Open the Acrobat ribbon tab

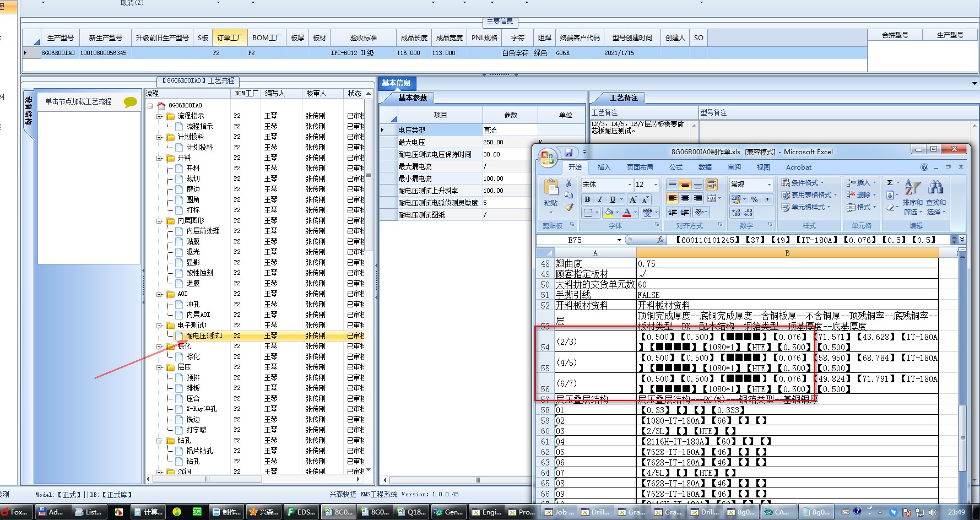(799, 167)
